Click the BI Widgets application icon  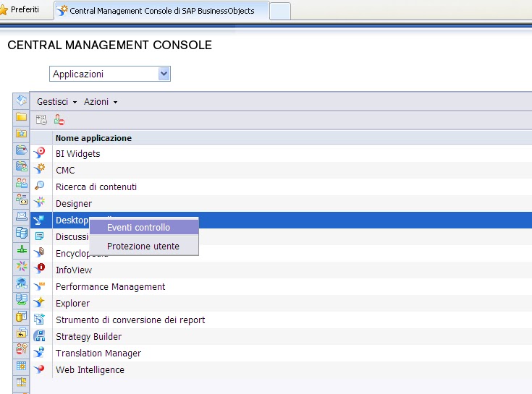pyautogui.click(x=39, y=153)
